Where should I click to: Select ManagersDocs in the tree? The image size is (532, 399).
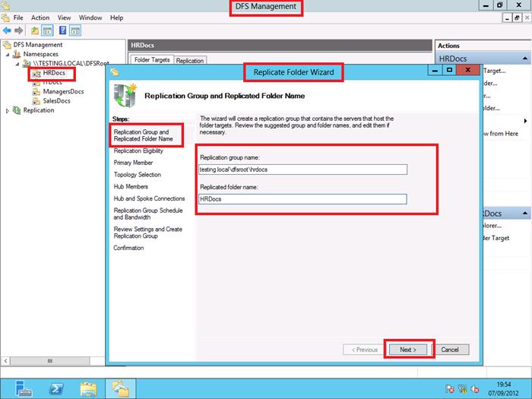tap(63, 92)
